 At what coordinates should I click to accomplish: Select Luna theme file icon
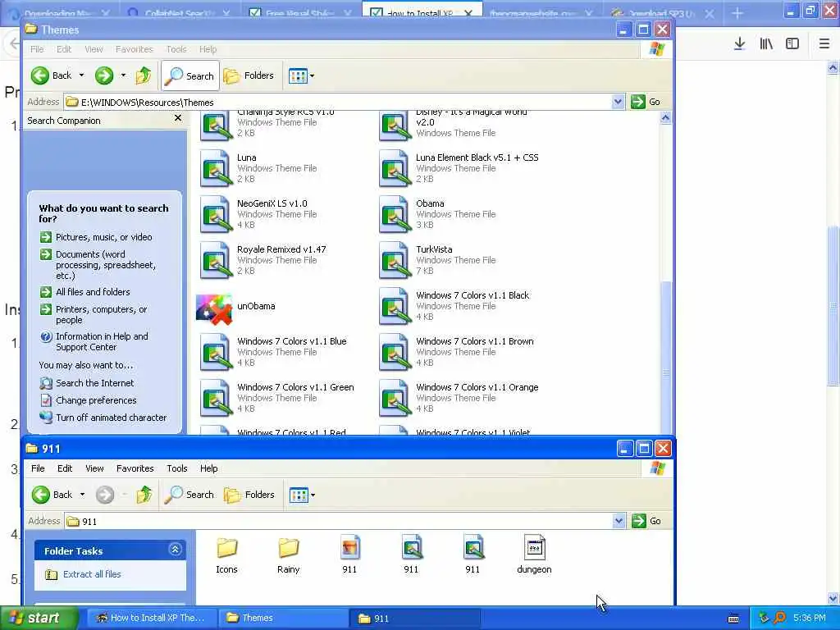coord(215,168)
